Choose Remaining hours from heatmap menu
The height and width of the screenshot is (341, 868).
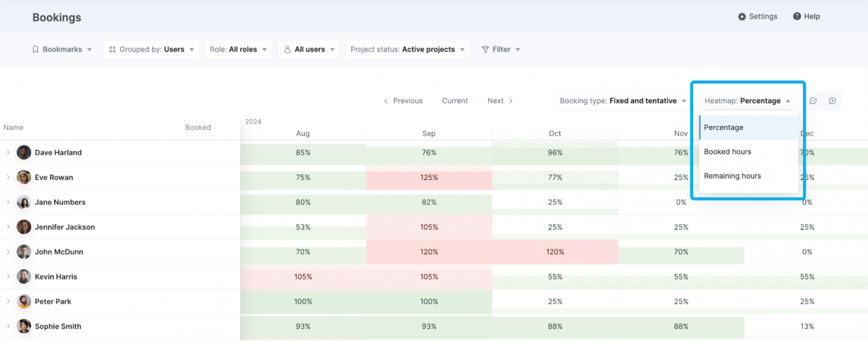tap(732, 176)
